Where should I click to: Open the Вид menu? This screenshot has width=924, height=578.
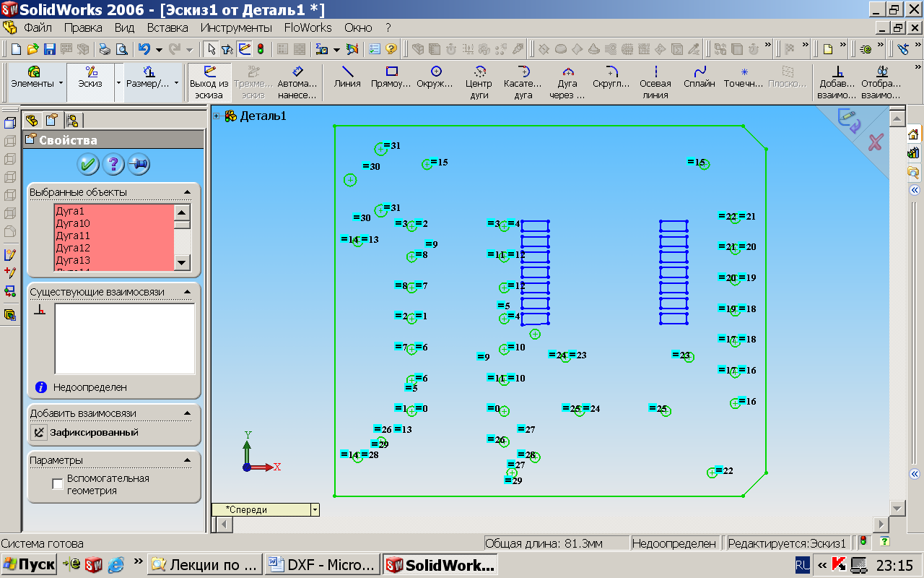pos(125,27)
